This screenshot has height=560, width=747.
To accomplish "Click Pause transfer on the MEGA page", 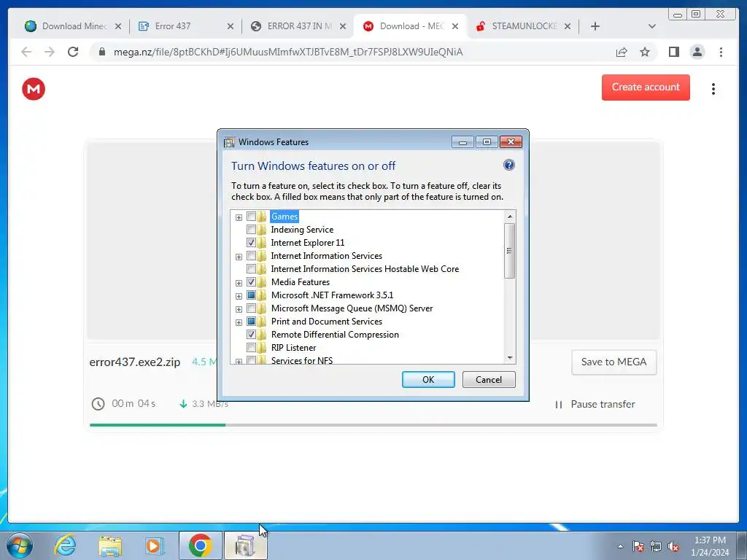I will coord(595,404).
